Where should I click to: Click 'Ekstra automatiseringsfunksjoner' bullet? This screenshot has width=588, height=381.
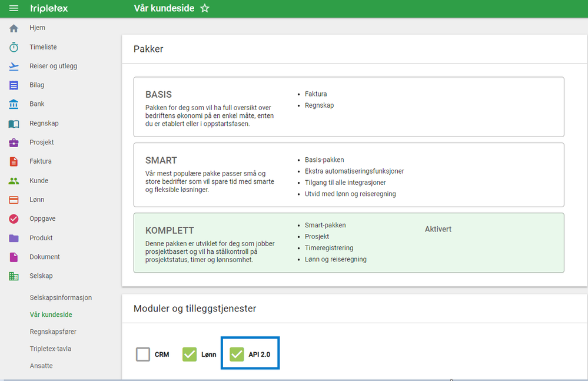[x=354, y=171]
